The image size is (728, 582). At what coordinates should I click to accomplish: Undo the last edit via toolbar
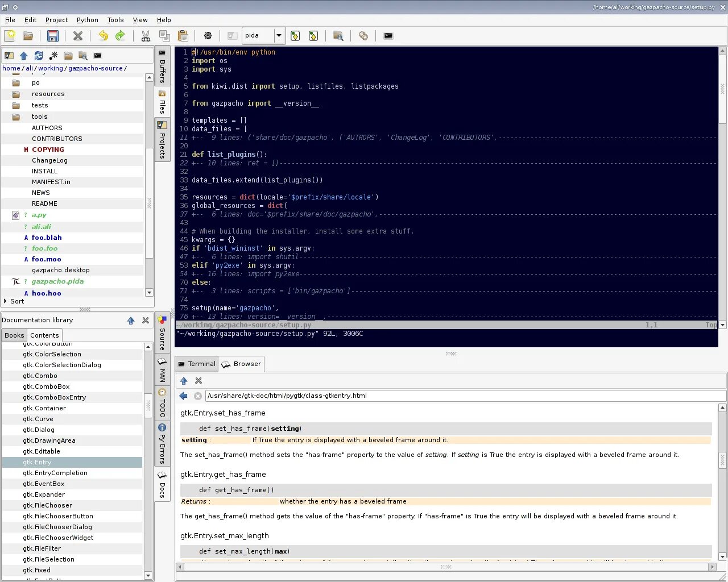coord(103,35)
